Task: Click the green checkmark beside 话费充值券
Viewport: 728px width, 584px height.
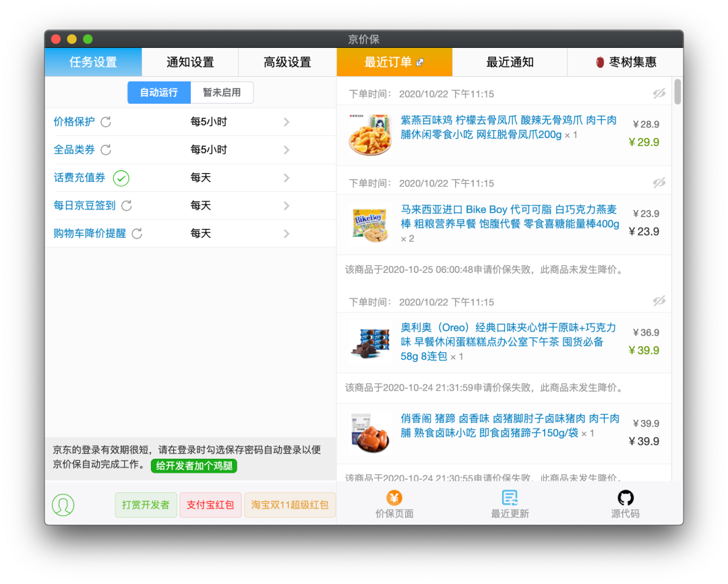Action: pyautogui.click(x=121, y=178)
